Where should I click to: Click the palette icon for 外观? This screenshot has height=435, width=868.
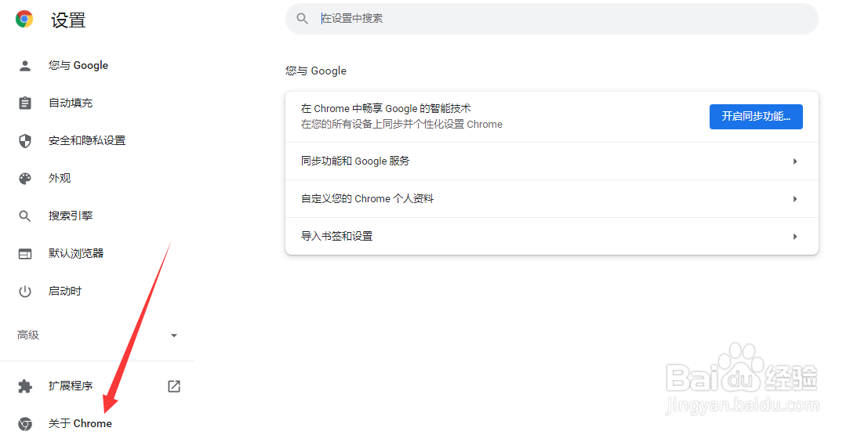coord(25,178)
